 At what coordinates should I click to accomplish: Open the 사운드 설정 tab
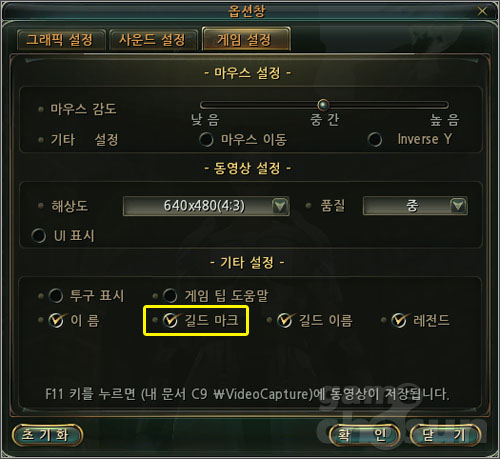point(153,40)
